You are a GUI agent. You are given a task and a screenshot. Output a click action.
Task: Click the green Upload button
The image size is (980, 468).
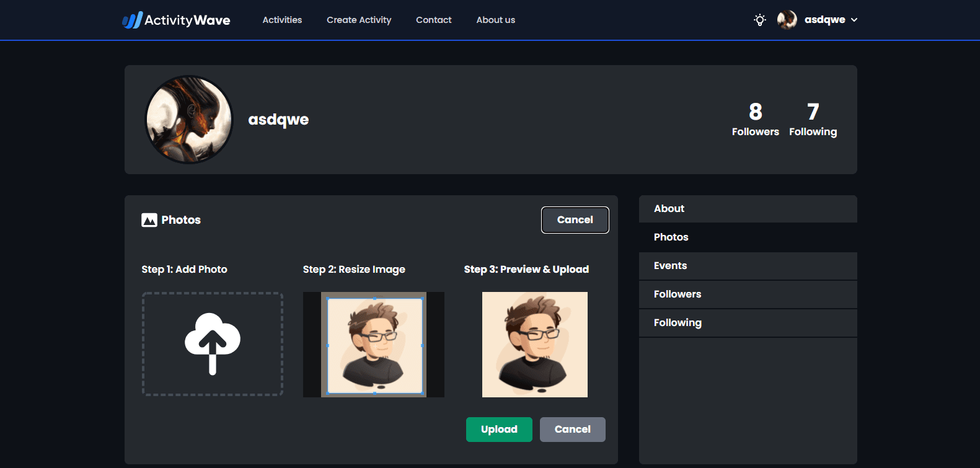click(499, 430)
